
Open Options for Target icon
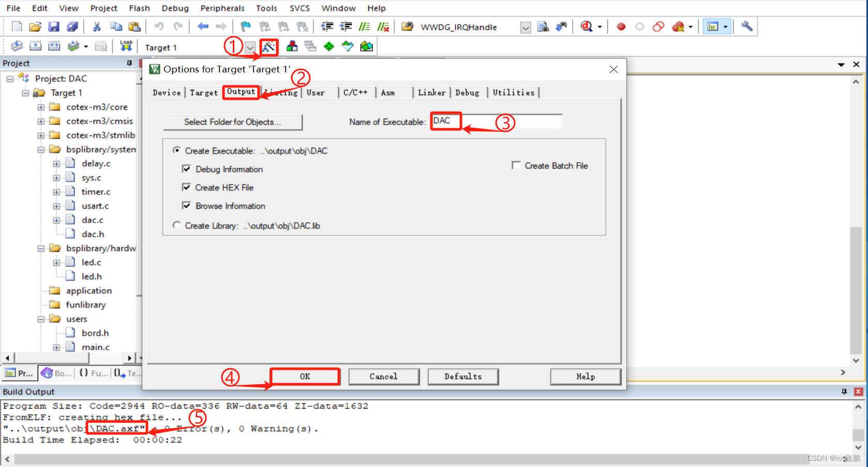click(x=268, y=47)
